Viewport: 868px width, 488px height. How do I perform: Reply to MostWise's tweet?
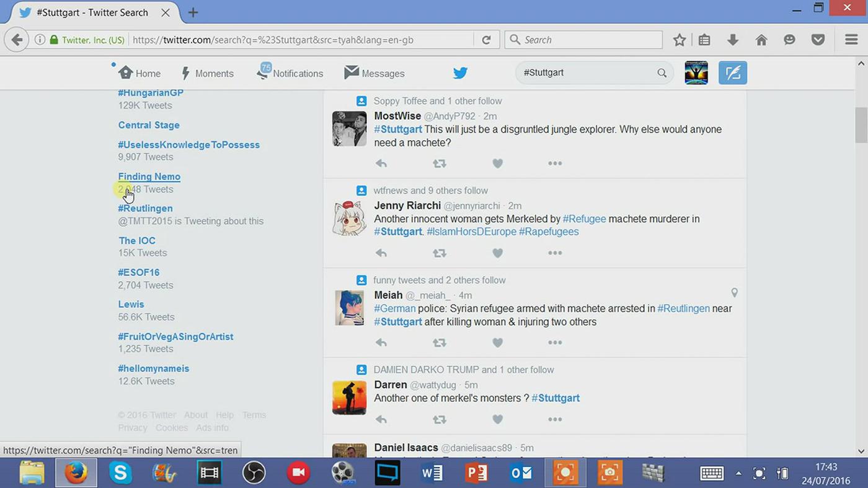(x=381, y=164)
